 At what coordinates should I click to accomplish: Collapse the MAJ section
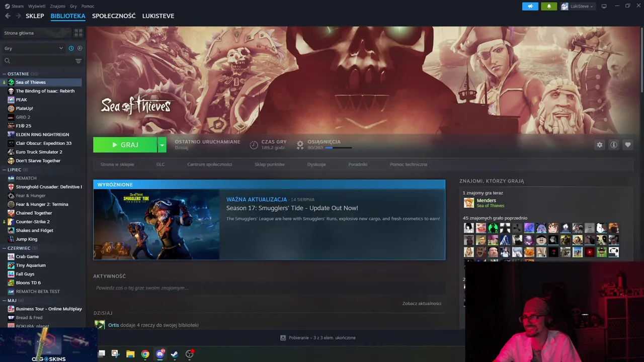click(x=5, y=301)
